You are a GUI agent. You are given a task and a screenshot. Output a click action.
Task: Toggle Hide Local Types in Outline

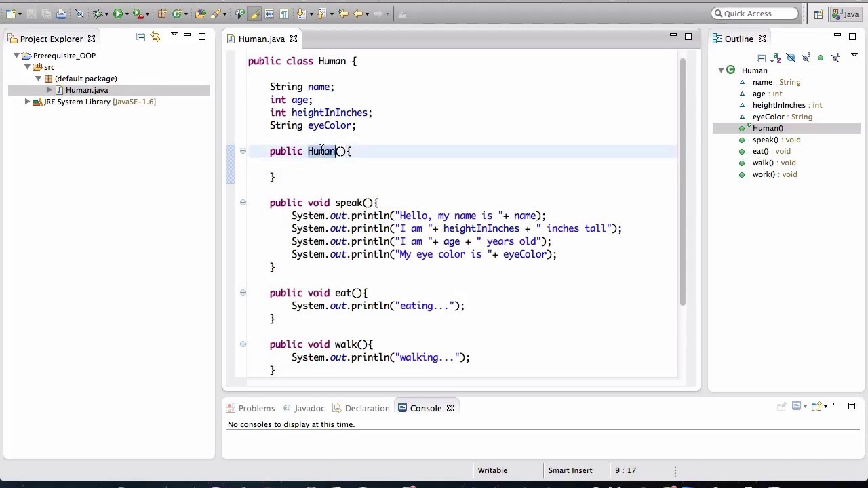point(835,58)
